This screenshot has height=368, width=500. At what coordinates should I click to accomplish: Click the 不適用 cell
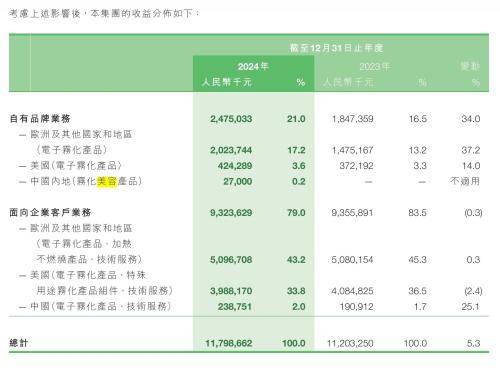click(x=465, y=181)
